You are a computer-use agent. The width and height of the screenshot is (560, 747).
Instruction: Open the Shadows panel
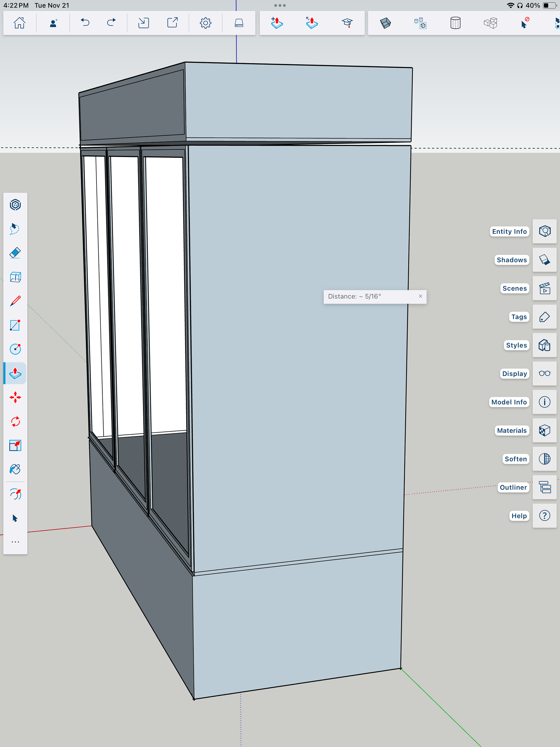pyautogui.click(x=545, y=260)
